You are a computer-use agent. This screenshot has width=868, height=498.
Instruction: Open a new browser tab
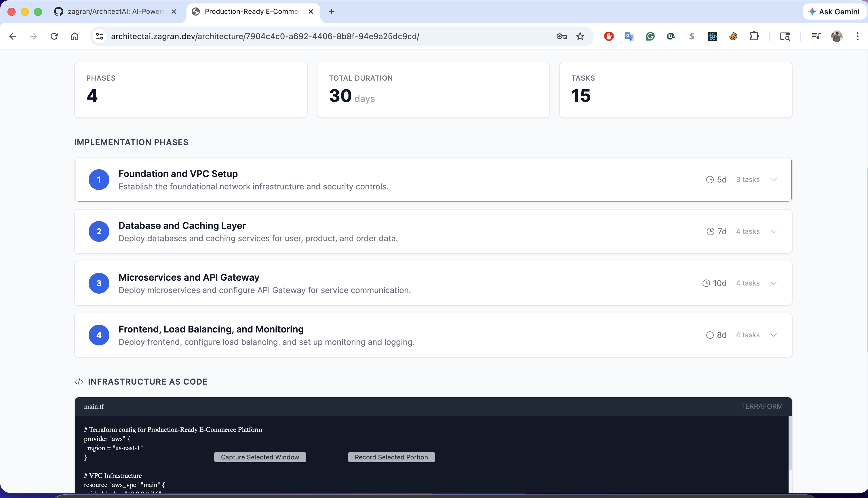pos(331,12)
